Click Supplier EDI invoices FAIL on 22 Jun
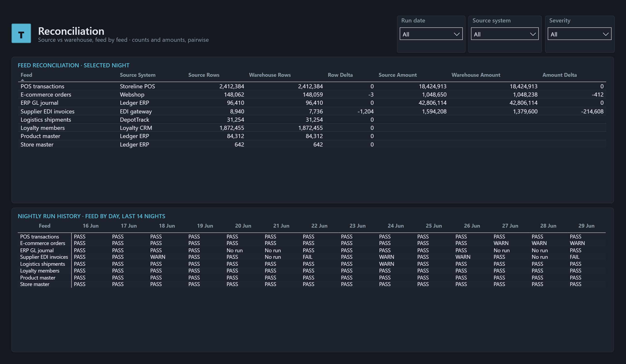The width and height of the screenshot is (626, 364). [307, 257]
